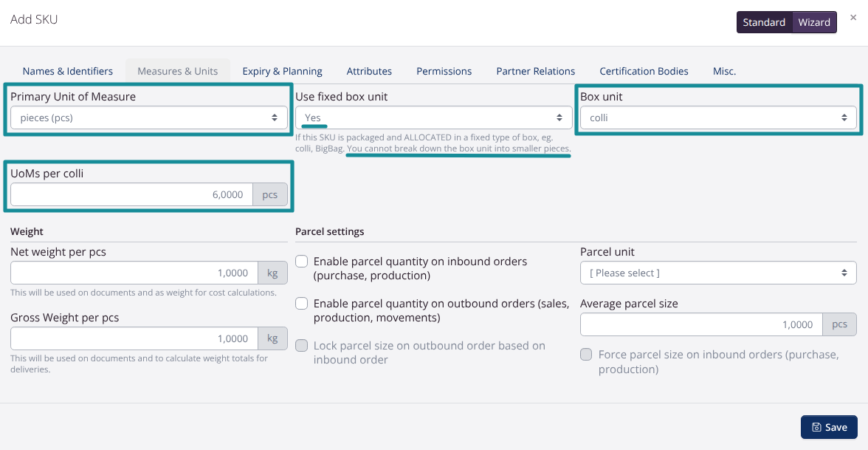
Task: Open the Use fixed box unit dropdown
Action: coord(434,117)
